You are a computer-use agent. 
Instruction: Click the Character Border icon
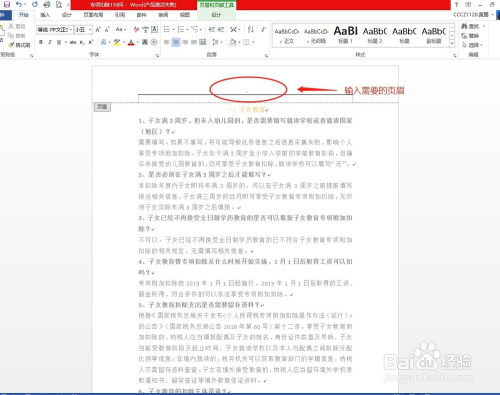154,30
